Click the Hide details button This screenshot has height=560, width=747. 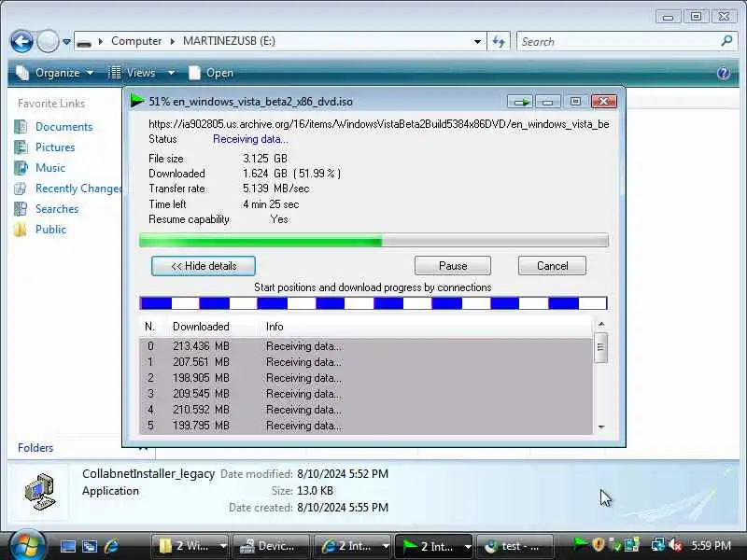pyautogui.click(x=204, y=266)
